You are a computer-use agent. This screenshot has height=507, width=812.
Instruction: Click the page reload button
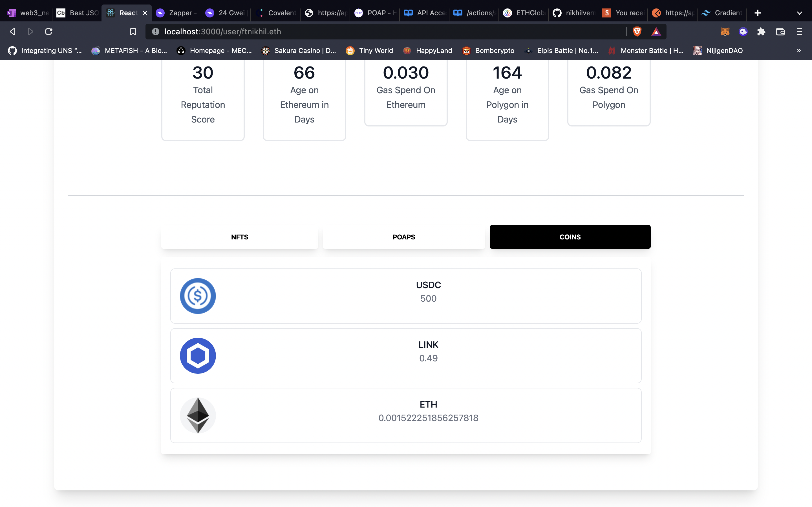pyautogui.click(x=50, y=32)
